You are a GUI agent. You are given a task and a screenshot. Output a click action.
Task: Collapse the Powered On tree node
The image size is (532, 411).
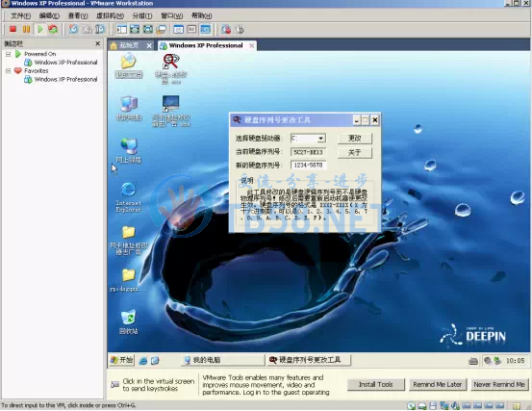pyautogui.click(x=8, y=54)
